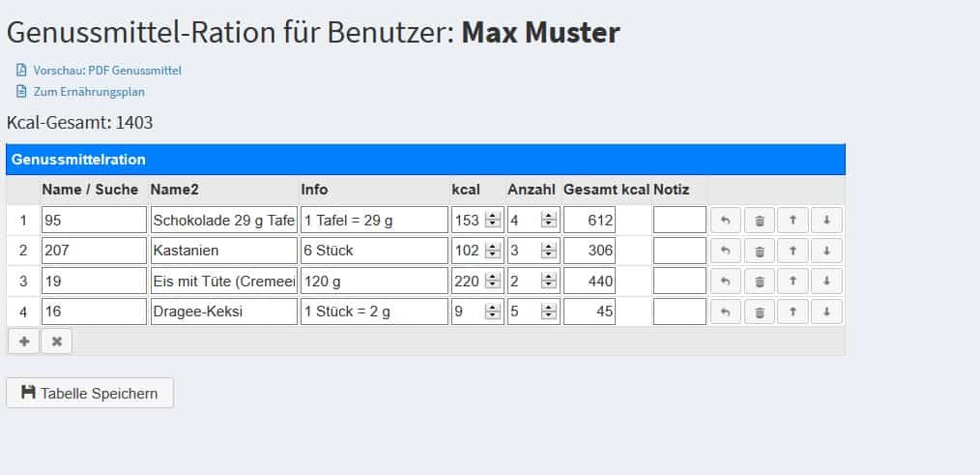Click Tabelle Speichern button
The width and height of the screenshot is (980, 475).
(x=89, y=393)
